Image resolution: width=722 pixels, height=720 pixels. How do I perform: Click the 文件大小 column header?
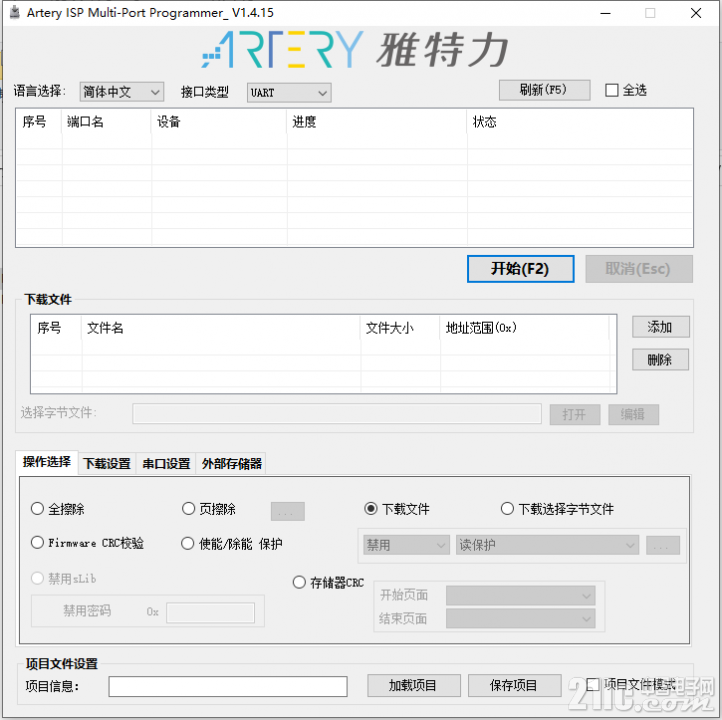(x=400, y=328)
